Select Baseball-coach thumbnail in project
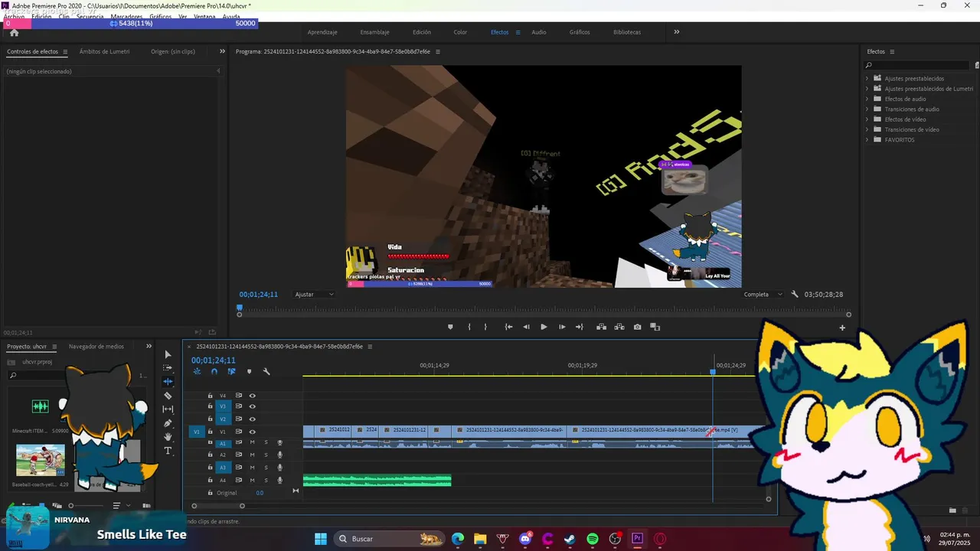 click(x=41, y=461)
